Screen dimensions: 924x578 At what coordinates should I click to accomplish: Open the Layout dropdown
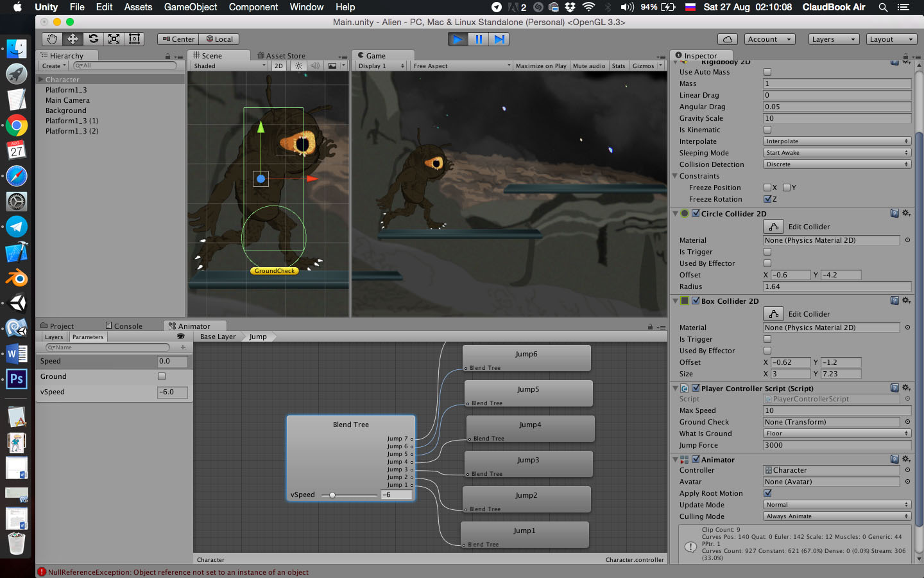click(891, 39)
